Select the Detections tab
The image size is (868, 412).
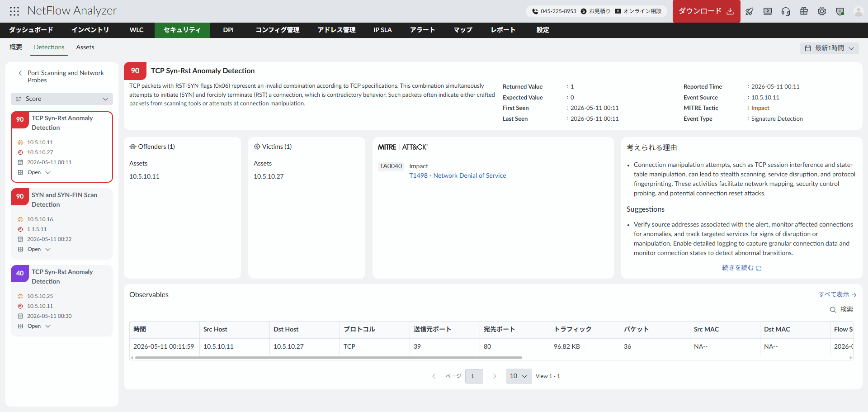49,47
